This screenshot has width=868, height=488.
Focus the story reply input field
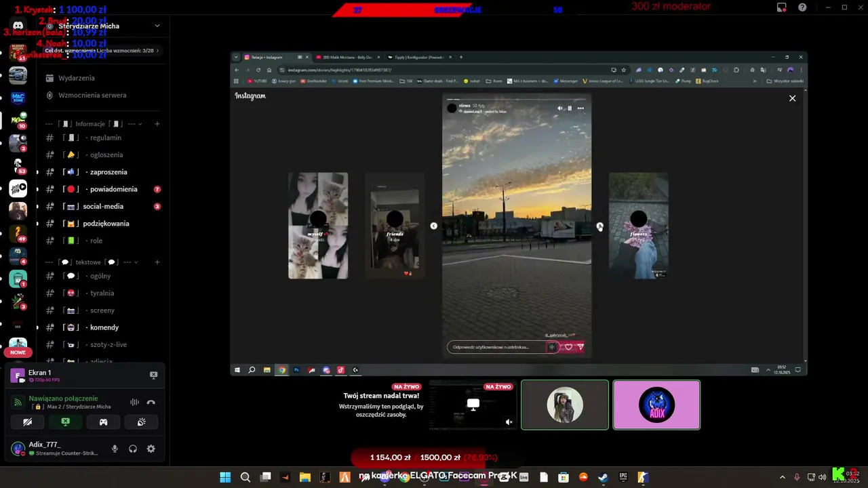point(503,347)
